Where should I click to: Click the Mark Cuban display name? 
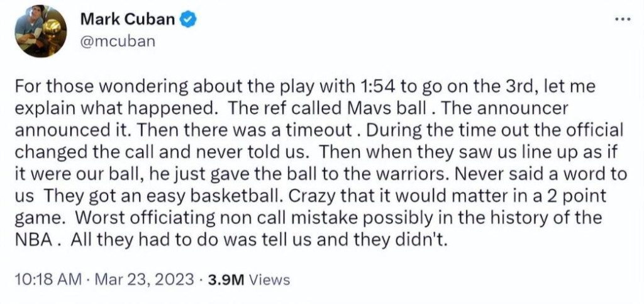[x=127, y=20]
